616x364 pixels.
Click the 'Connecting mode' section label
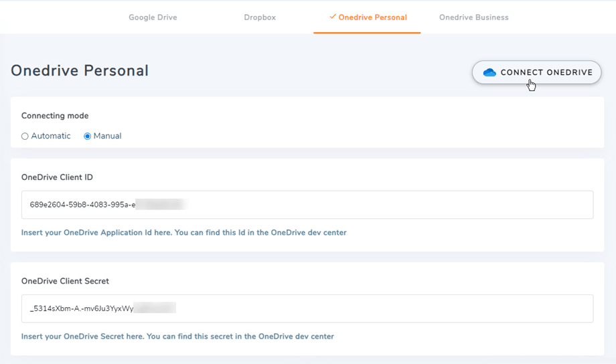(55, 116)
